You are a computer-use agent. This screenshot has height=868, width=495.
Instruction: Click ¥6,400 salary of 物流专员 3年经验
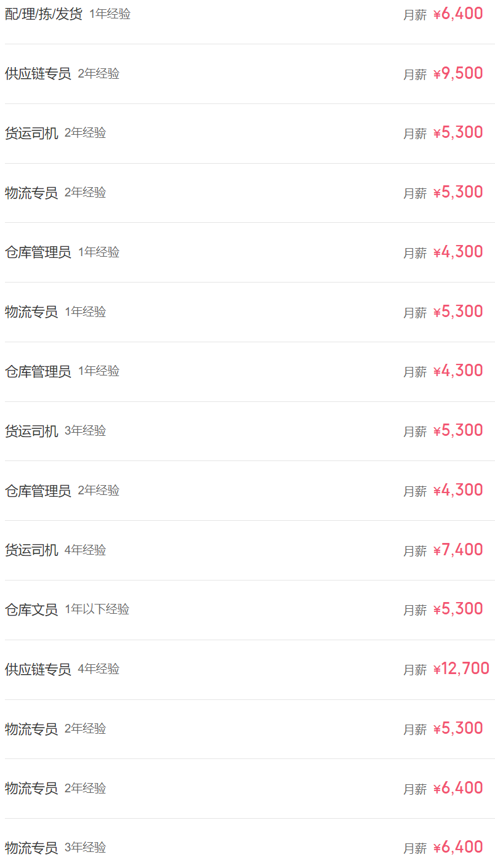458,848
